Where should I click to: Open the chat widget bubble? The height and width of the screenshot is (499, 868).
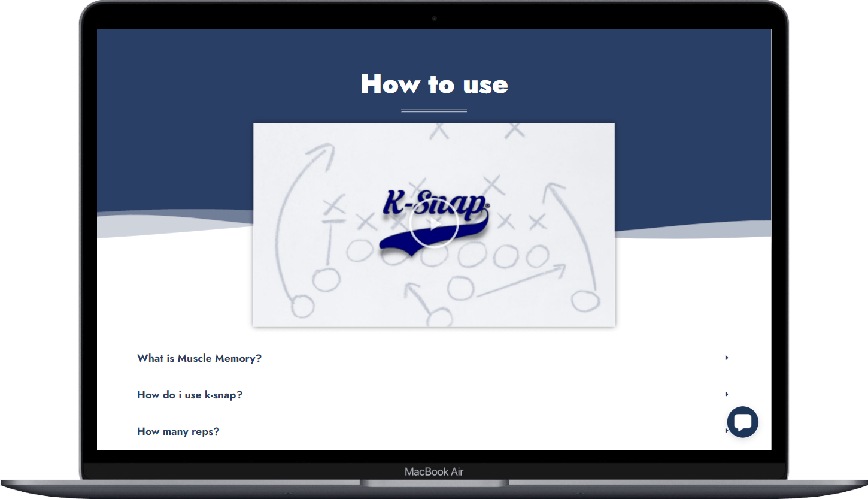pos(743,422)
